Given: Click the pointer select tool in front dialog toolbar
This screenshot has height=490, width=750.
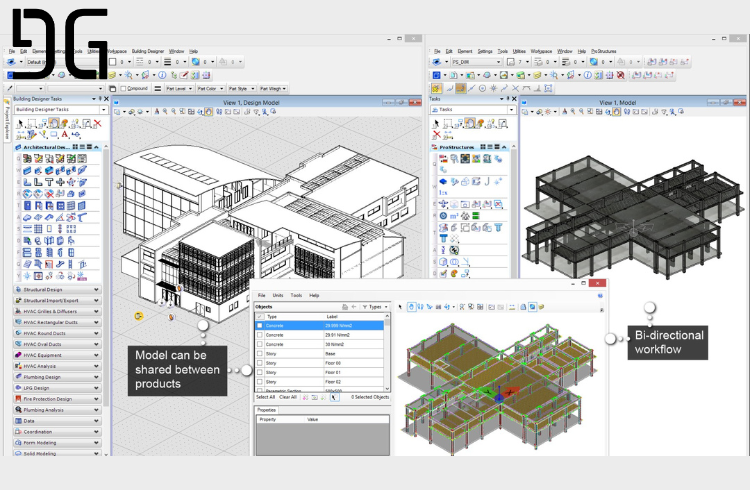Looking at the screenshot, I should pos(401,307).
